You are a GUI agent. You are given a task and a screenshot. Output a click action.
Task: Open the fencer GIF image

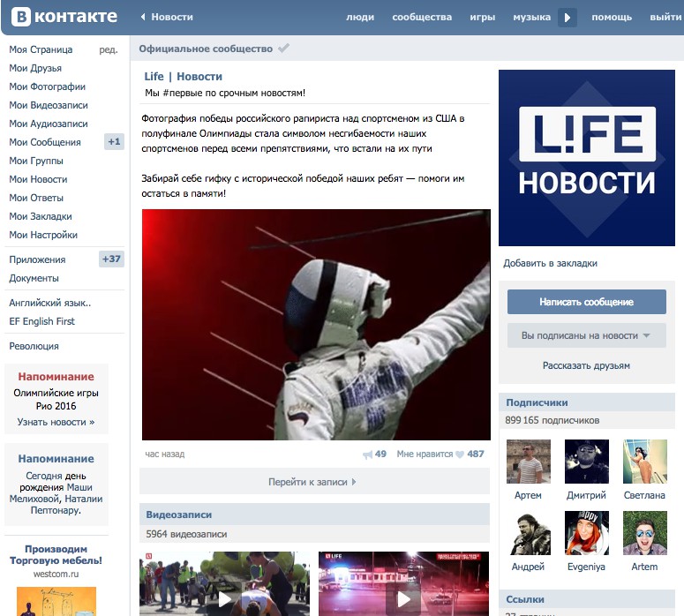(x=316, y=325)
